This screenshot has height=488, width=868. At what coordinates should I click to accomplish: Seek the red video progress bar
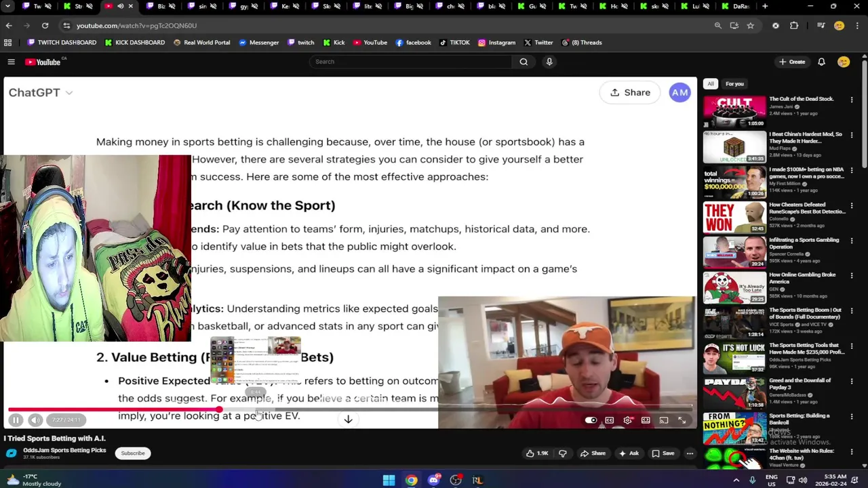click(x=114, y=409)
